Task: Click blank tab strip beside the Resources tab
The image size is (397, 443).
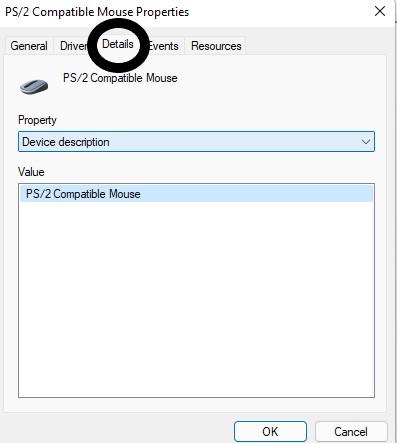Action: click(315, 46)
